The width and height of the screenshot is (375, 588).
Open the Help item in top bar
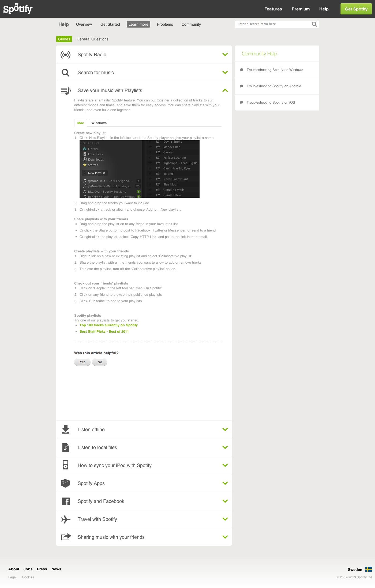tap(324, 9)
